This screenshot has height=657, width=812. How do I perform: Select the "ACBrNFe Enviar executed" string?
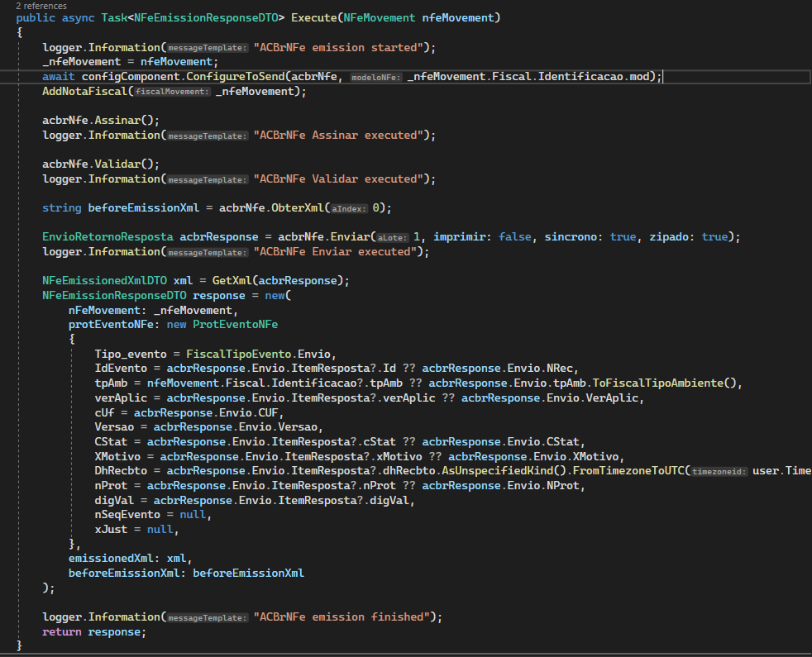click(335, 252)
